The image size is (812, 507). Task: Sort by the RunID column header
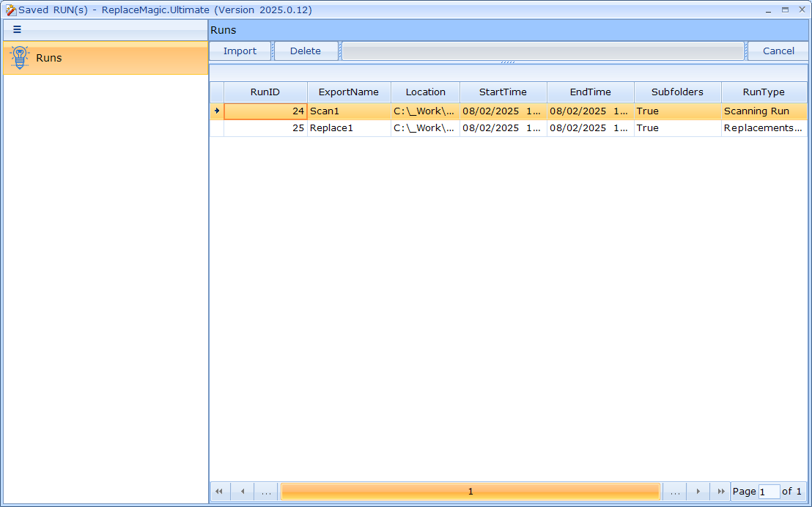tap(265, 92)
